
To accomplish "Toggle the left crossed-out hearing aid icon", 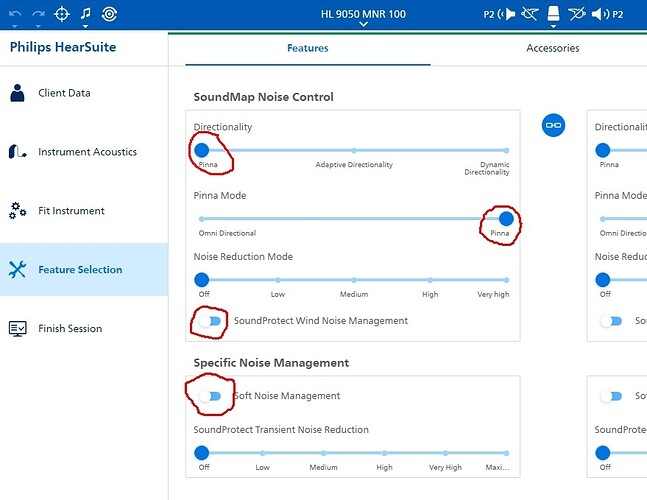I will [x=530, y=14].
